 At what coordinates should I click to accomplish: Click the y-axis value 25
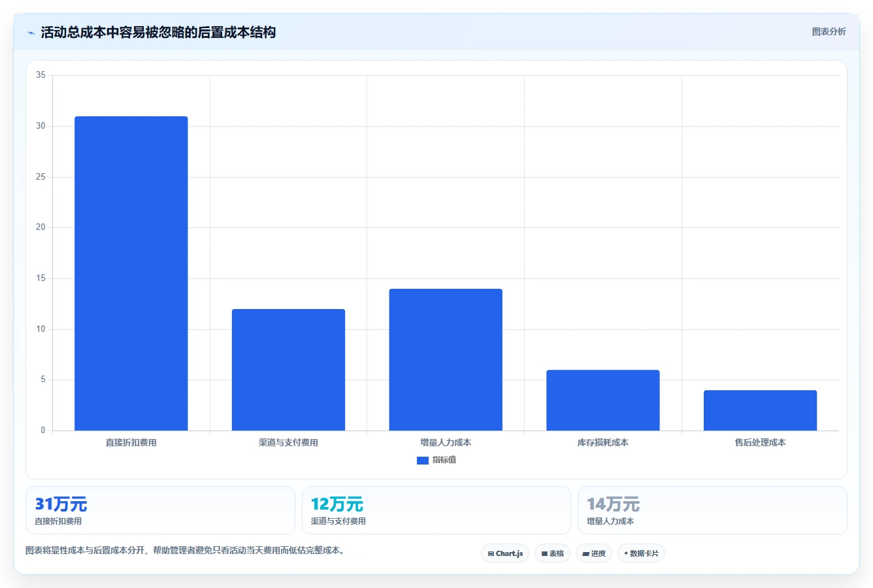pyautogui.click(x=41, y=177)
